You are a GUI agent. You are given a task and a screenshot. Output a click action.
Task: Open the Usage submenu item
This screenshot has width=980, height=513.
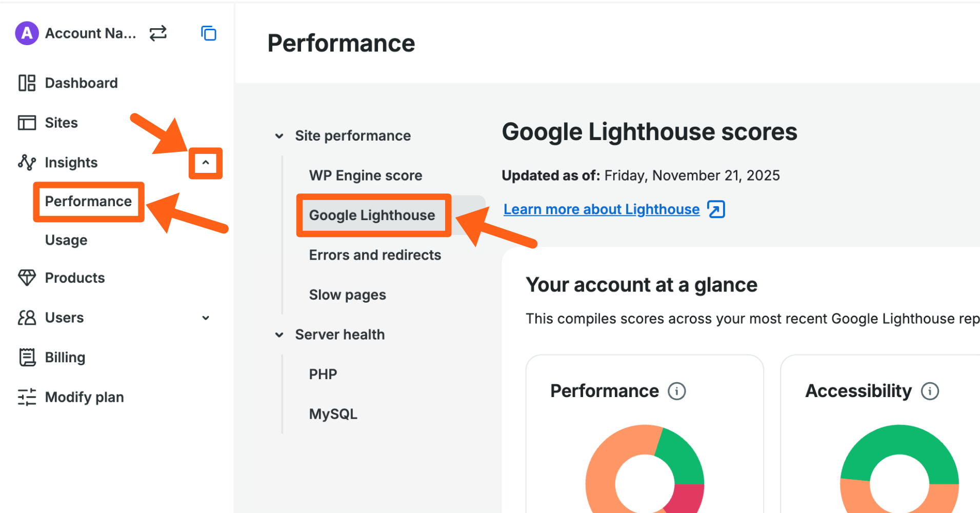(66, 240)
